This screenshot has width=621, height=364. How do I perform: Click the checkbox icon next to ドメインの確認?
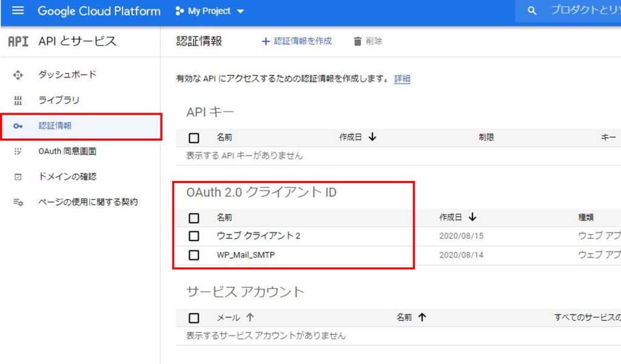coord(18,177)
